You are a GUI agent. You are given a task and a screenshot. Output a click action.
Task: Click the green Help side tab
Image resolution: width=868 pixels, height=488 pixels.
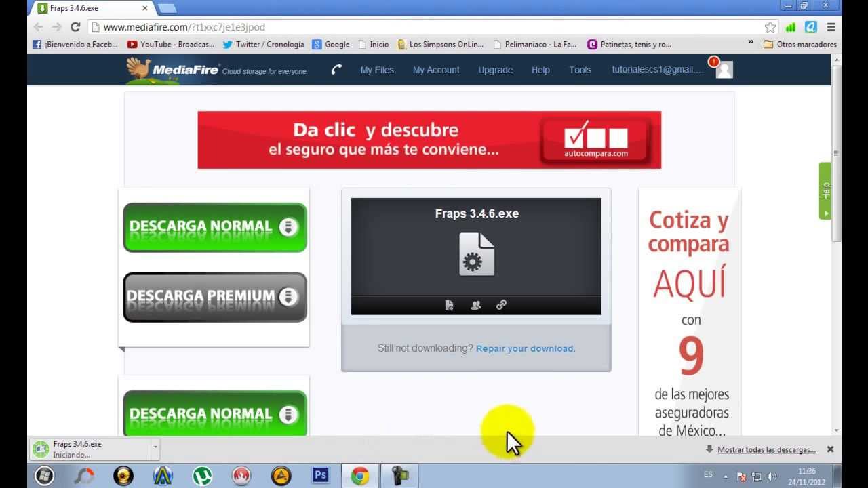click(x=825, y=190)
